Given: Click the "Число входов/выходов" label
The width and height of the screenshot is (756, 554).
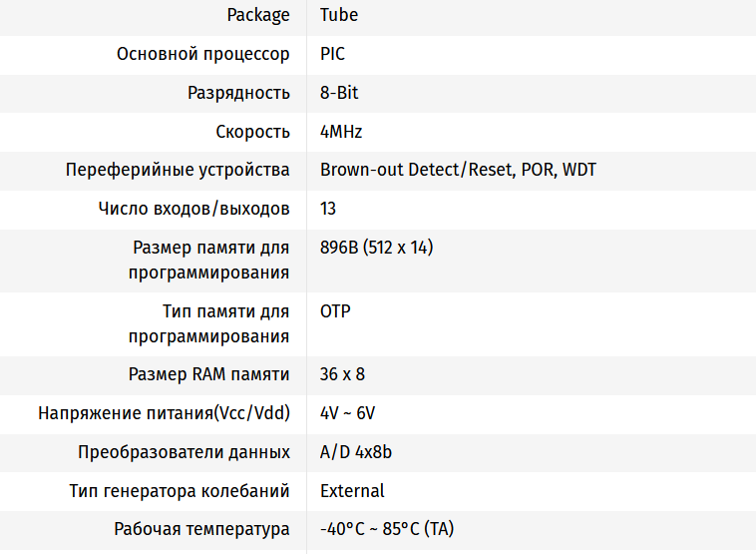Looking at the screenshot, I should pos(194,209).
